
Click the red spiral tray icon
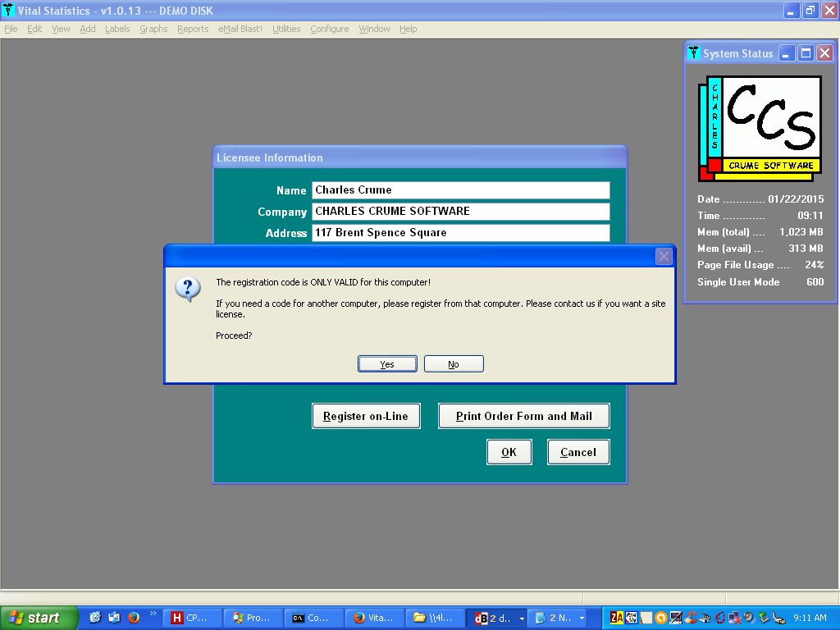720,618
